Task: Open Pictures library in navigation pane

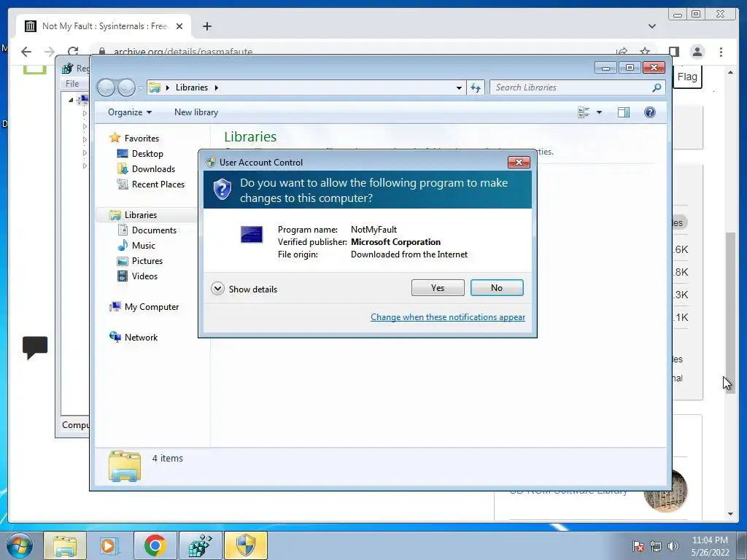Action: [x=147, y=260]
